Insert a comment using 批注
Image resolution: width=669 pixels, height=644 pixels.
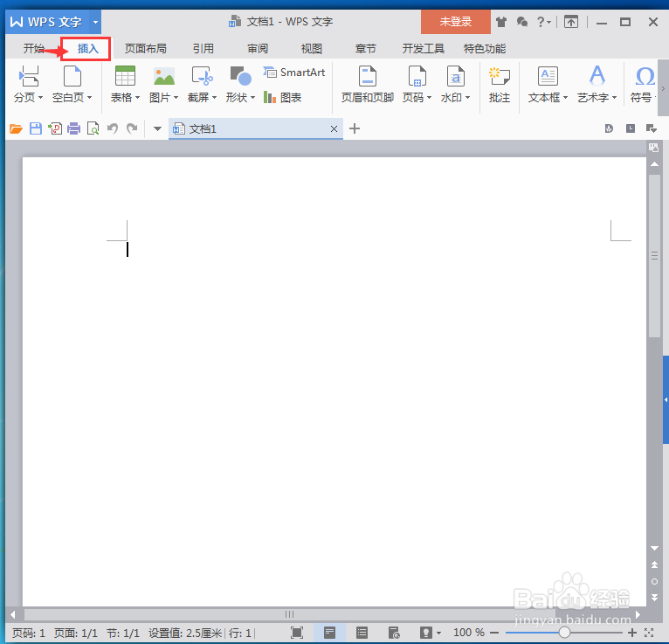point(500,85)
